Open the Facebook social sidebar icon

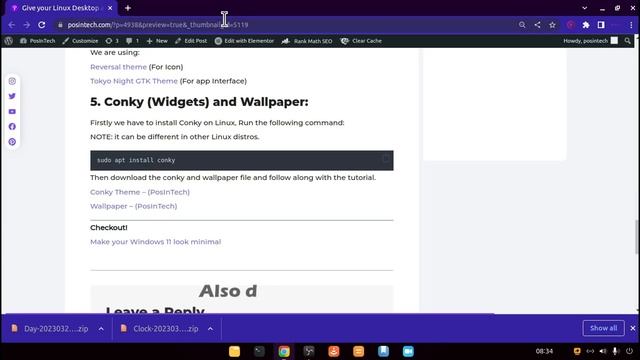12,127
